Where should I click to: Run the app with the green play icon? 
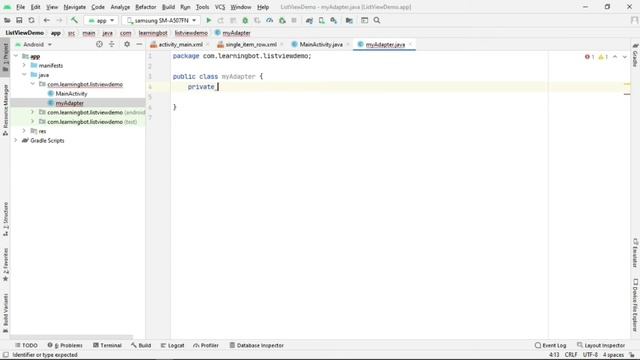click(x=209, y=20)
